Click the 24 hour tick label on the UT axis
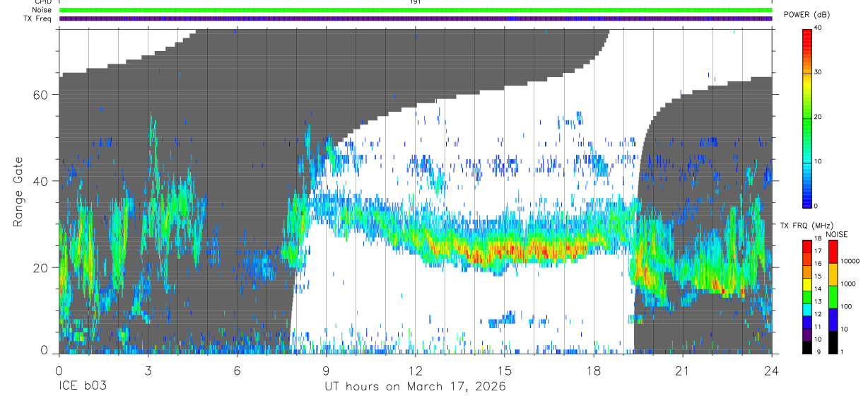The width and height of the screenshot is (868, 401). coord(771,371)
